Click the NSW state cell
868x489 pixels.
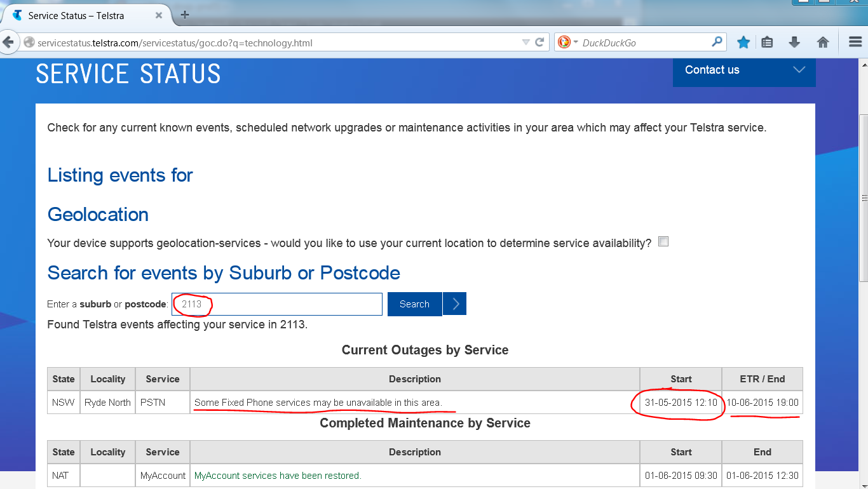click(x=64, y=403)
